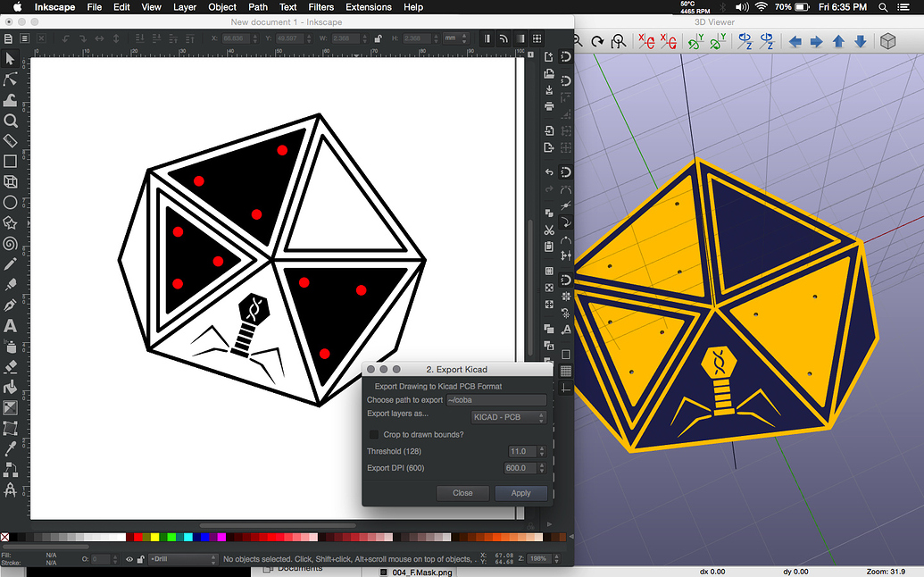Toggle Drill layer lock icon
This screenshot has width=924, height=577.
[x=141, y=559]
